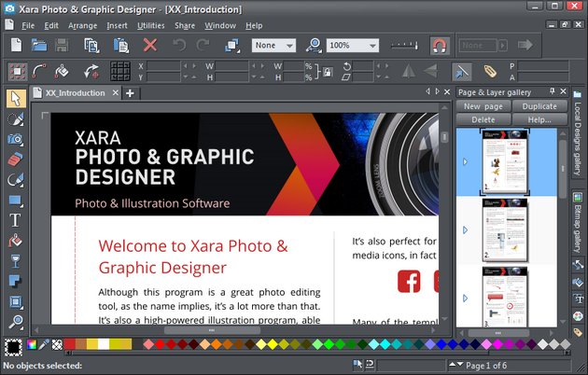Image resolution: width=588 pixels, height=375 pixels.
Task: Select the Rectangle shape tool
Action: [x=15, y=200]
